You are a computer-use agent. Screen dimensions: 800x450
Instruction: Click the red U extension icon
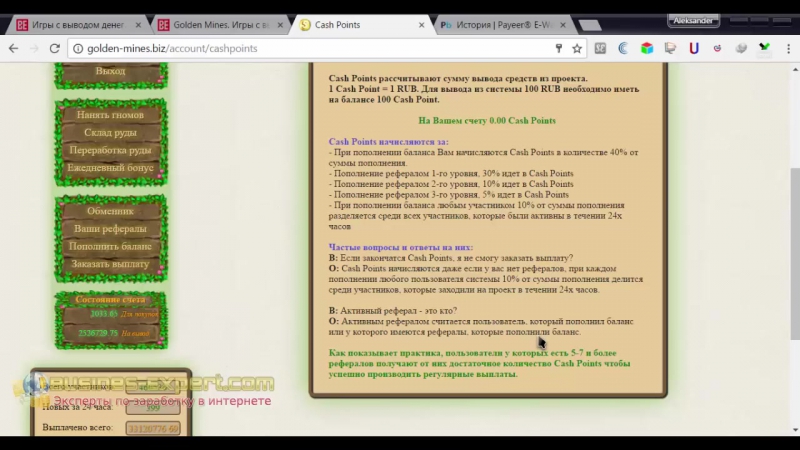pos(694,48)
